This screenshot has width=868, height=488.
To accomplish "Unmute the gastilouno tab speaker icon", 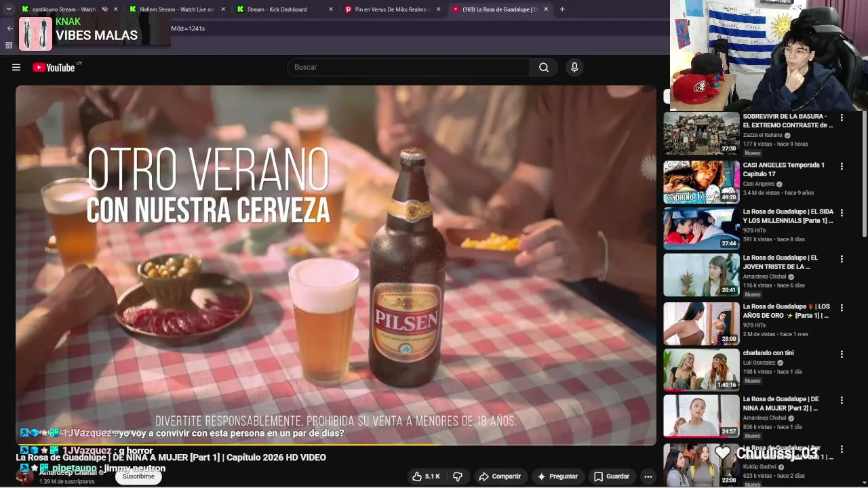I will point(105,9).
